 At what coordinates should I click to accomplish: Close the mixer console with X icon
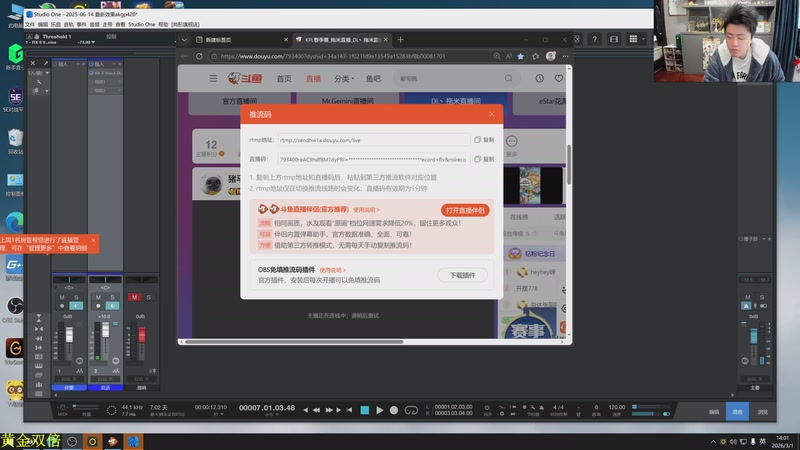[33, 63]
